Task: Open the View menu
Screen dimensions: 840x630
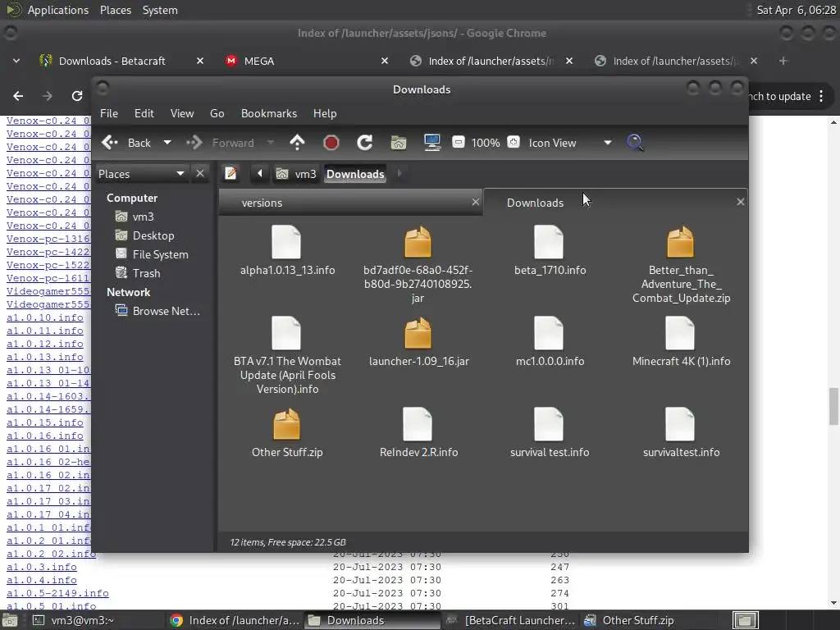Action: click(182, 113)
